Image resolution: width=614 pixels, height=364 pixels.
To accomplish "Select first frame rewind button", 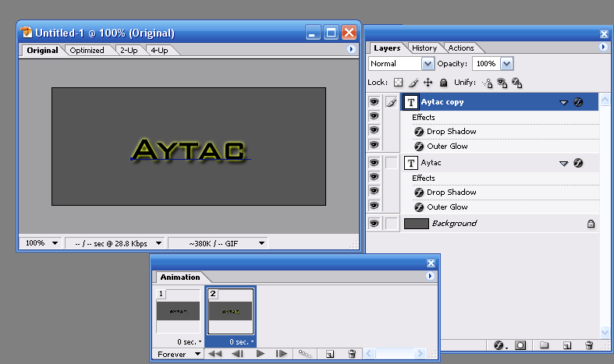I will [x=215, y=354].
